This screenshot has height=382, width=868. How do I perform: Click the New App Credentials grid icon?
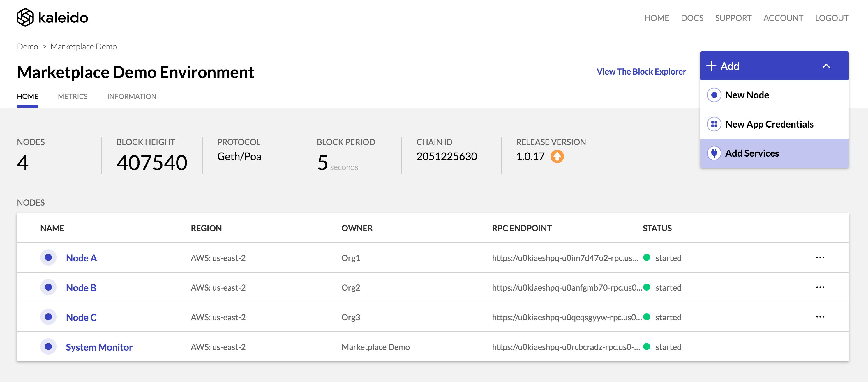(714, 124)
